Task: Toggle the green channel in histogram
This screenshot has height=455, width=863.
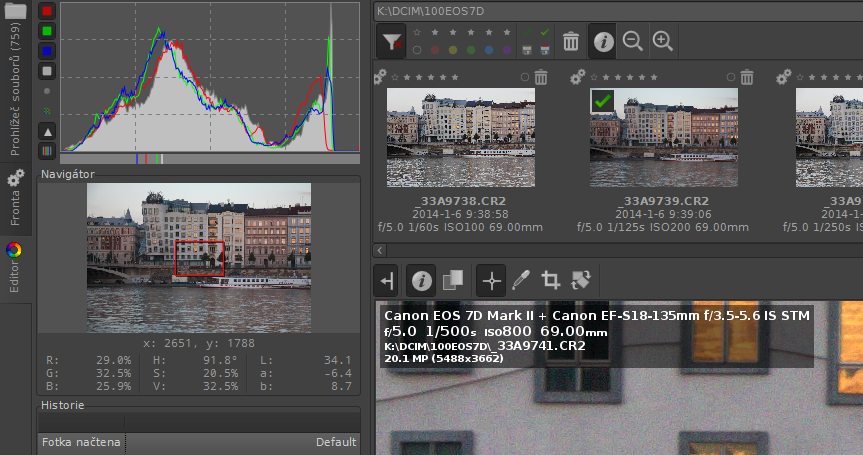Action: click(47, 31)
